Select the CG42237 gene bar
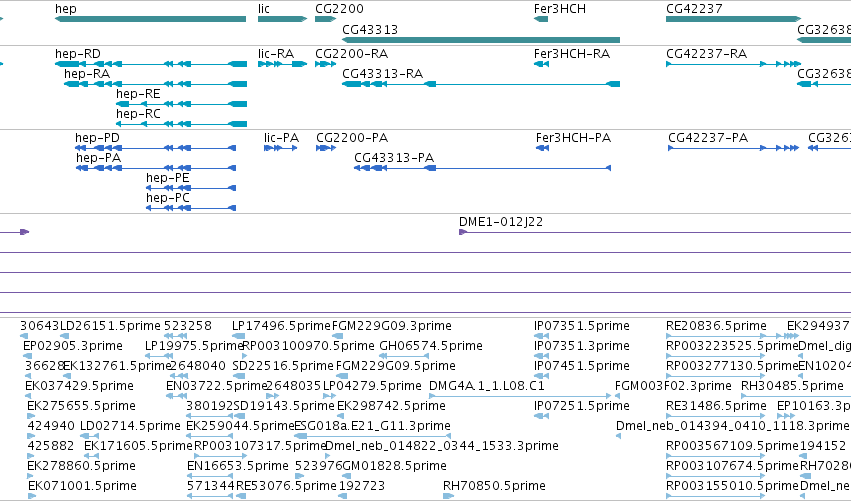The height and width of the screenshot is (501, 851). tap(734, 19)
